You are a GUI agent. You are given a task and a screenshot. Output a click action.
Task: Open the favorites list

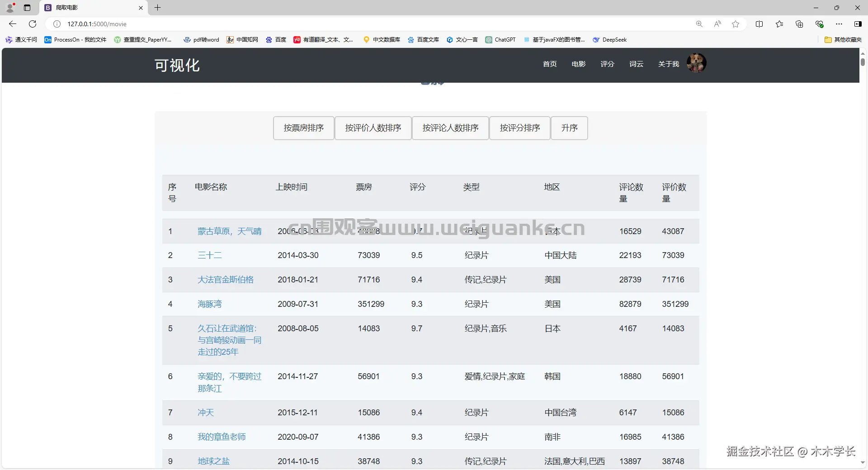click(779, 24)
